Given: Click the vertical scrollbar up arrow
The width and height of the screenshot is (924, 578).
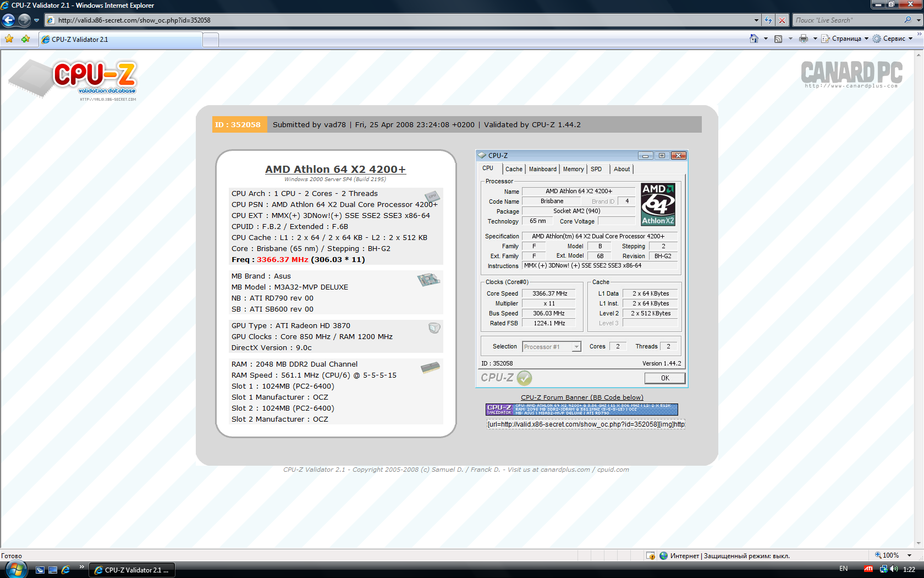Looking at the screenshot, I should [919, 54].
